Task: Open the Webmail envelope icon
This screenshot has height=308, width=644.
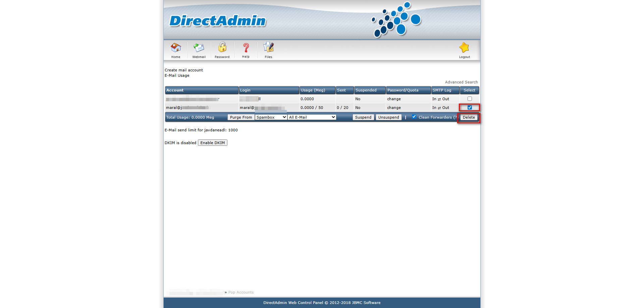Action: [199, 48]
